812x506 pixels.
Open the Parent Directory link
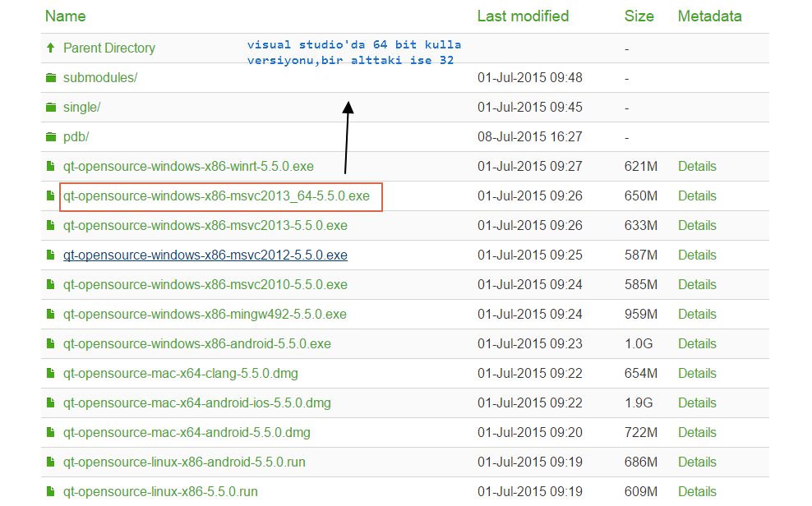(x=109, y=48)
